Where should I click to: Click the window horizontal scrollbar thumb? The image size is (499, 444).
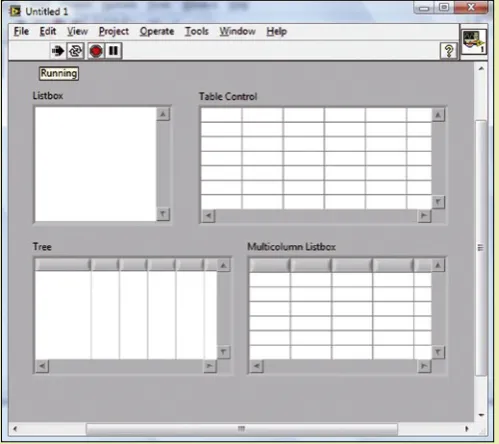point(242,429)
